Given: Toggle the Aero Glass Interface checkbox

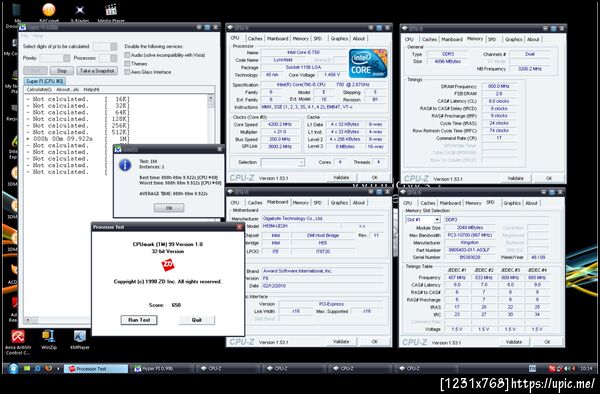Looking at the screenshot, I should [127, 72].
